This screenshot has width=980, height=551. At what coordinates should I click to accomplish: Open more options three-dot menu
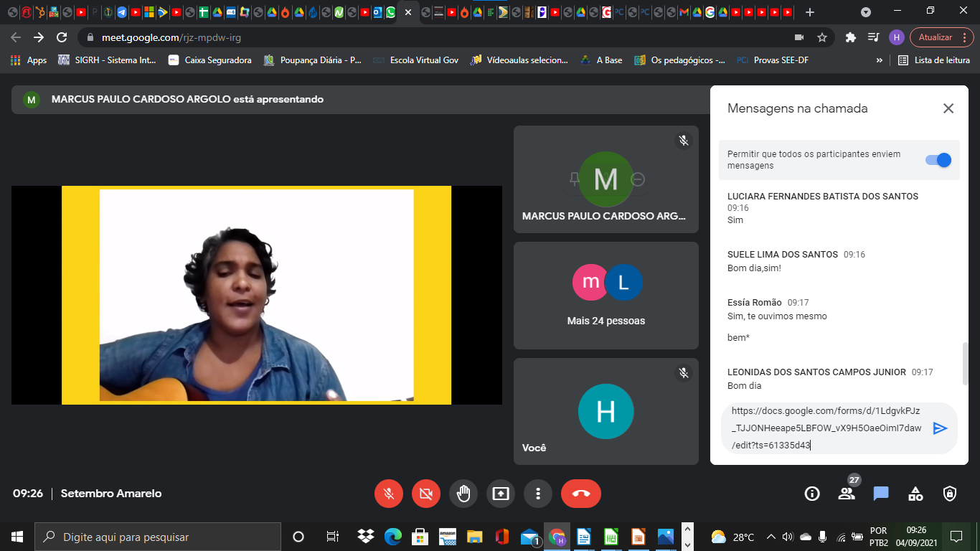point(538,494)
